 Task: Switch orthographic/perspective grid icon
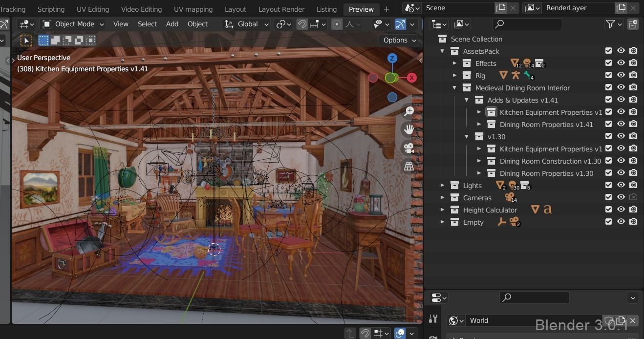pyautogui.click(x=408, y=166)
